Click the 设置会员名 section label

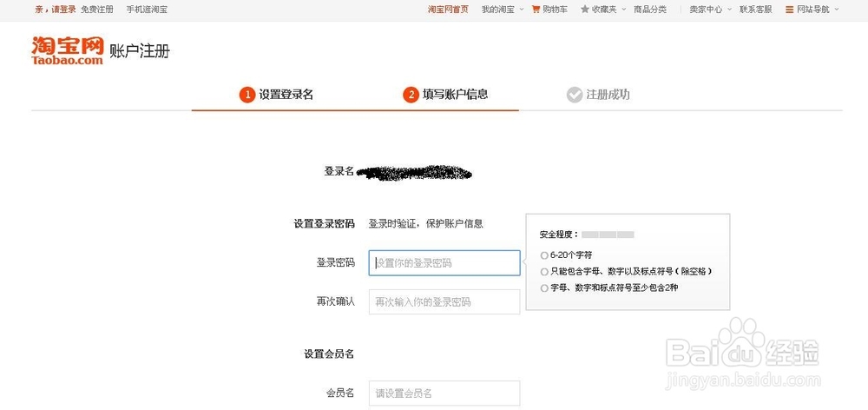329,354
